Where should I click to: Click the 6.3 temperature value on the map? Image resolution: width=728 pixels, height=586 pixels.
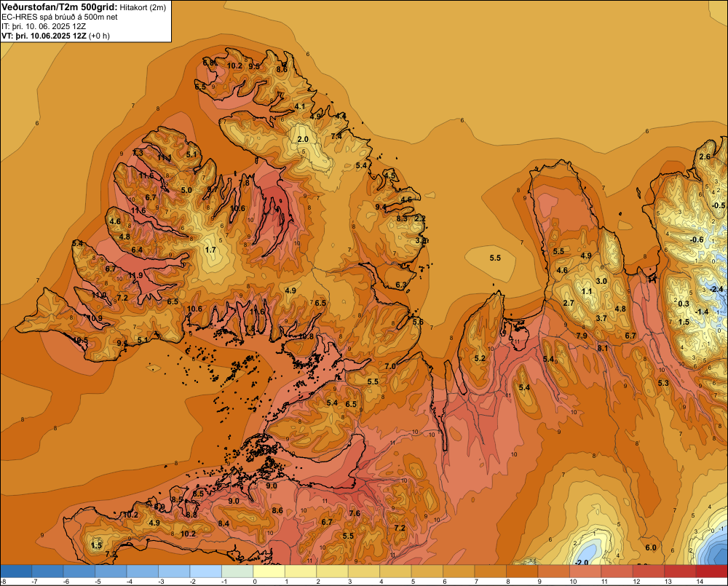[400, 285]
